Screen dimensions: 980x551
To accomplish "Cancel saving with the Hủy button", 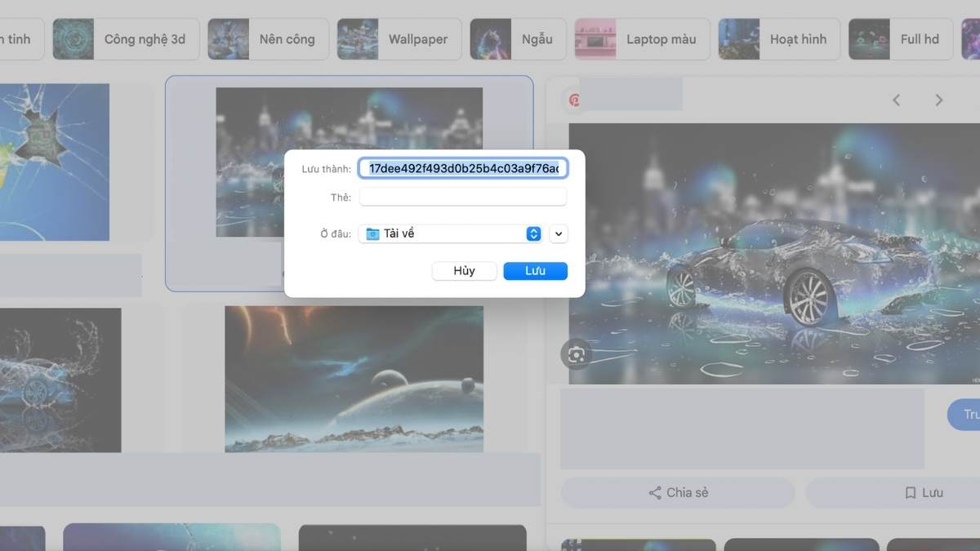I will tap(464, 271).
